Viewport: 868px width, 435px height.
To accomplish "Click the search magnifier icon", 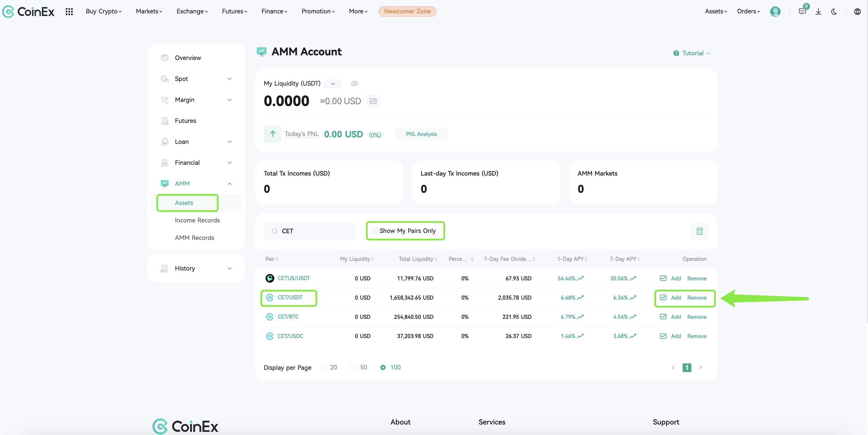I will point(275,231).
